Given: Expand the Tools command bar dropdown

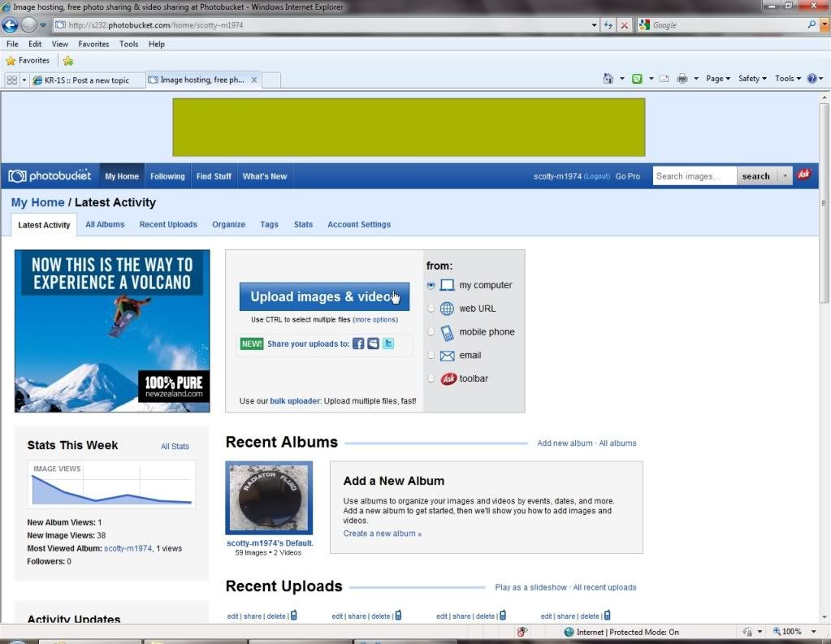Looking at the screenshot, I should coord(788,79).
